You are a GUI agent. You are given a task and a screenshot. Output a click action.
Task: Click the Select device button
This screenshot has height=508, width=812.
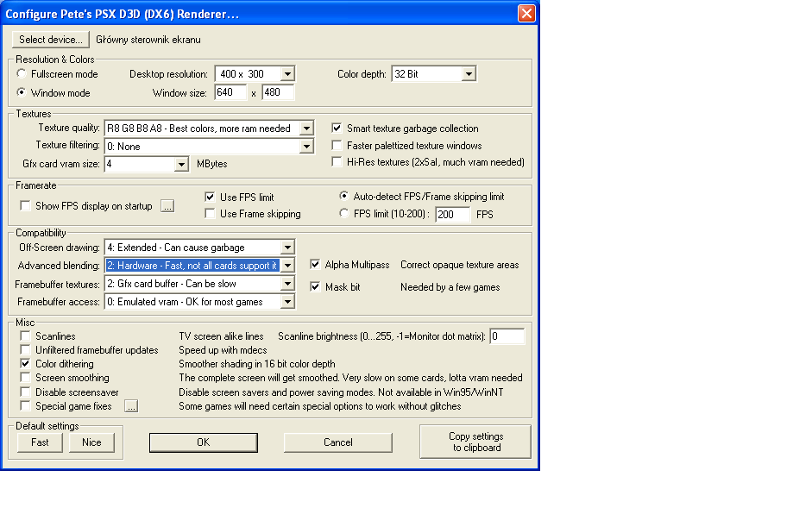(x=50, y=40)
